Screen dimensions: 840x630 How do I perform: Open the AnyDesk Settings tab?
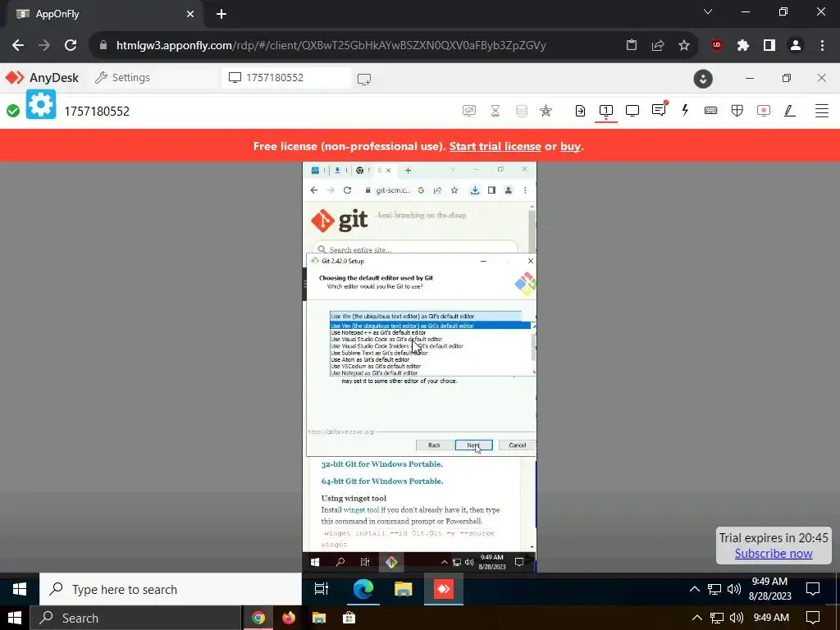[123, 78]
